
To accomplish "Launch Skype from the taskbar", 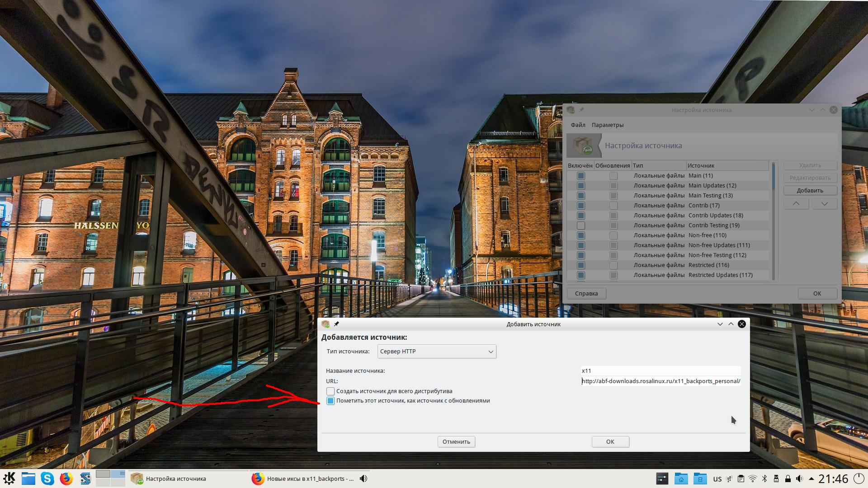I will pos(47,478).
